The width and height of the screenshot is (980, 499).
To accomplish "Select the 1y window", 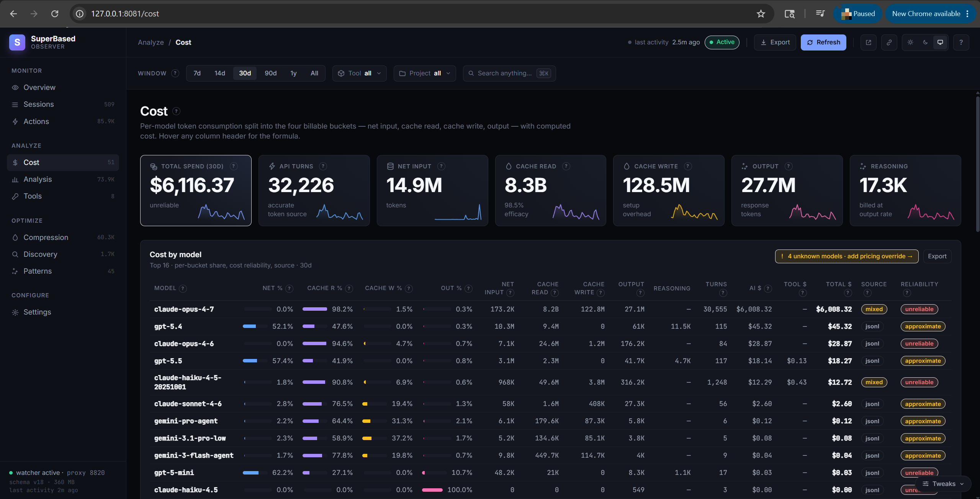I will tap(294, 73).
